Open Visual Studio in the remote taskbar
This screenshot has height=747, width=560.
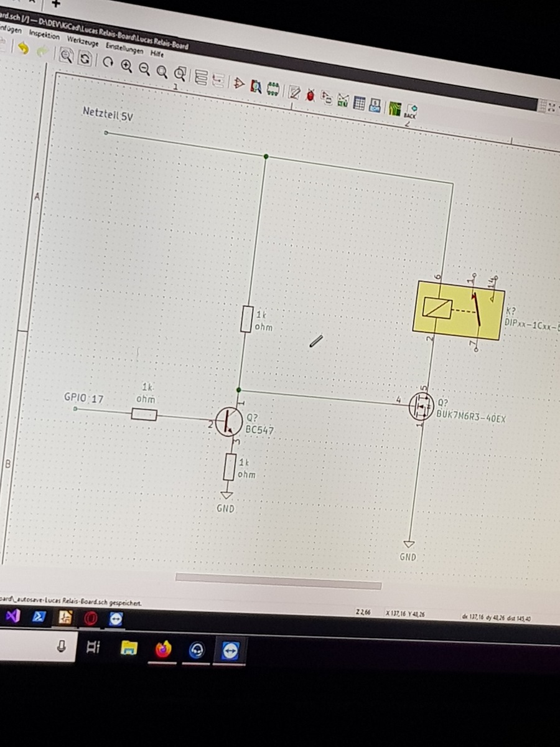[x=12, y=616]
